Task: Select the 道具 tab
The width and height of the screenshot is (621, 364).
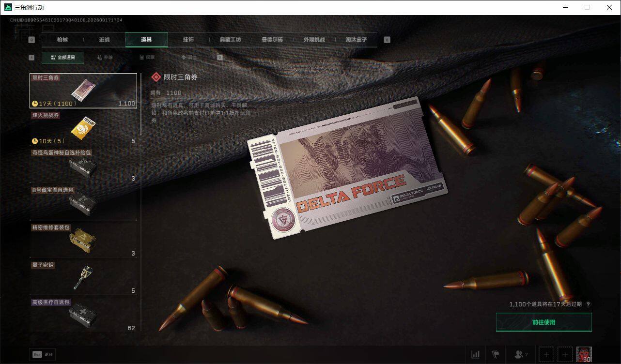Action: [x=146, y=40]
